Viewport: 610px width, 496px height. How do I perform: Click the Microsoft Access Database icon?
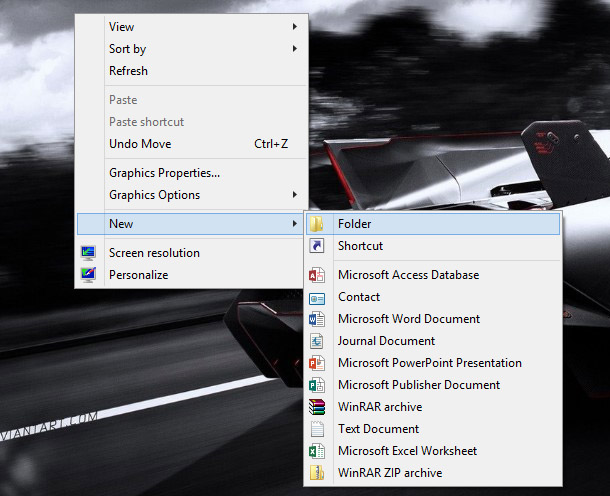click(x=317, y=275)
